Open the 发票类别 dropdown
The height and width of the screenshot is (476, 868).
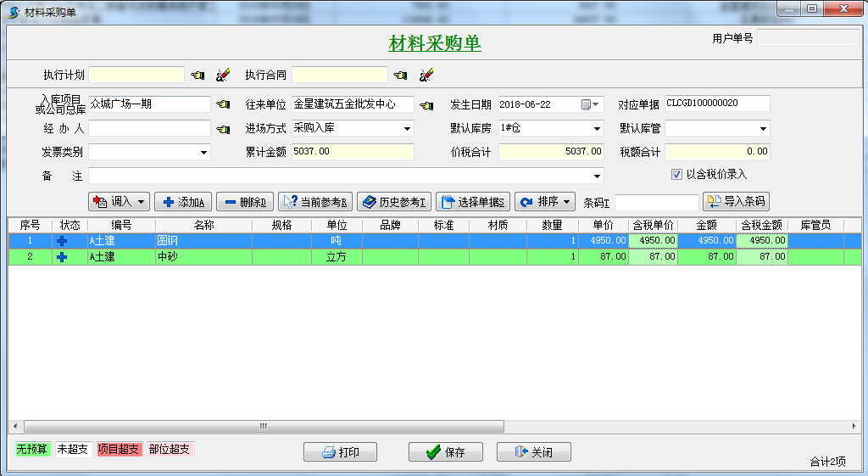coord(204,153)
